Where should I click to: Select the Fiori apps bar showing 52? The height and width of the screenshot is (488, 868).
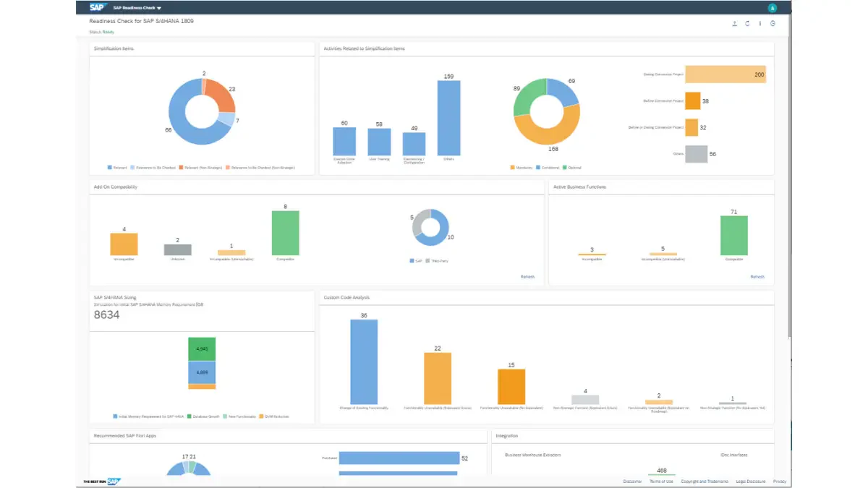pos(399,458)
